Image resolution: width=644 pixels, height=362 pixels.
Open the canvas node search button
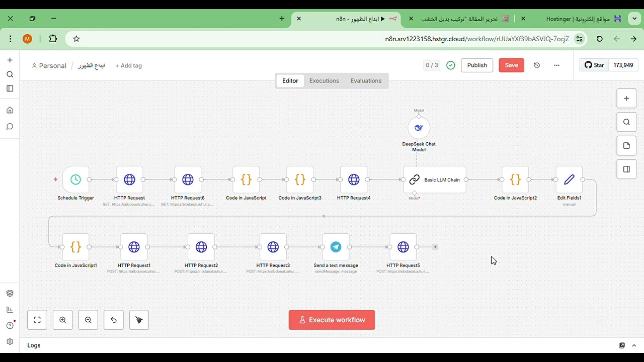(x=626, y=122)
